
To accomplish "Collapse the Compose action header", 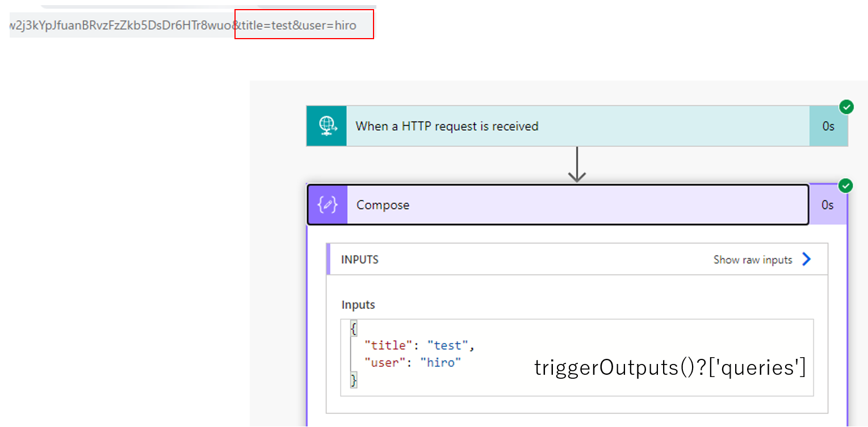I will 558,205.
